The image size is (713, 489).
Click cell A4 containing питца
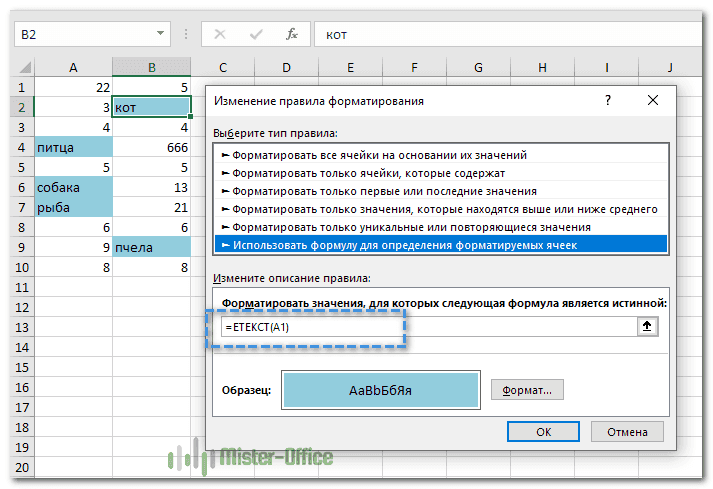point(73,147)
